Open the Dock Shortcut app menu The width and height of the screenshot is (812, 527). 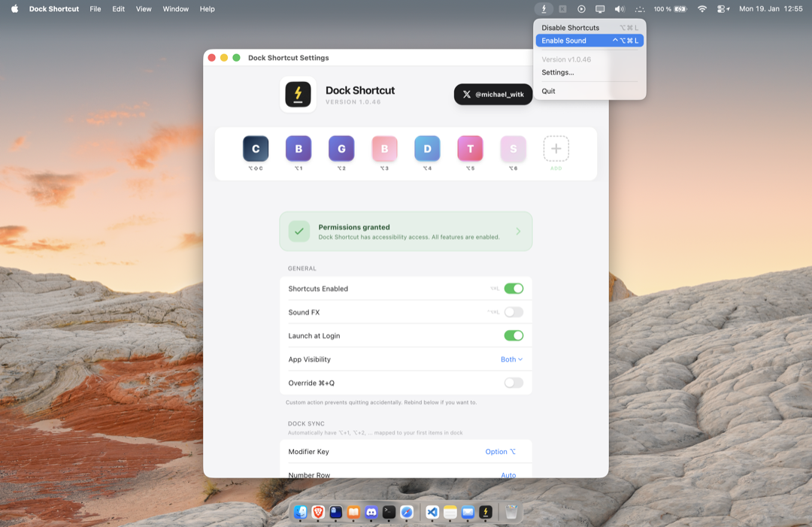pyautogui.click(x=54, y=9)
